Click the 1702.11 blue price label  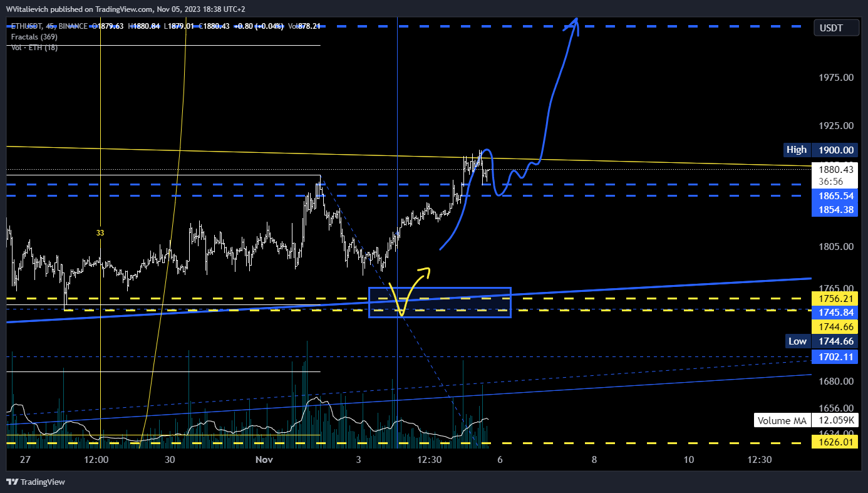835,357
